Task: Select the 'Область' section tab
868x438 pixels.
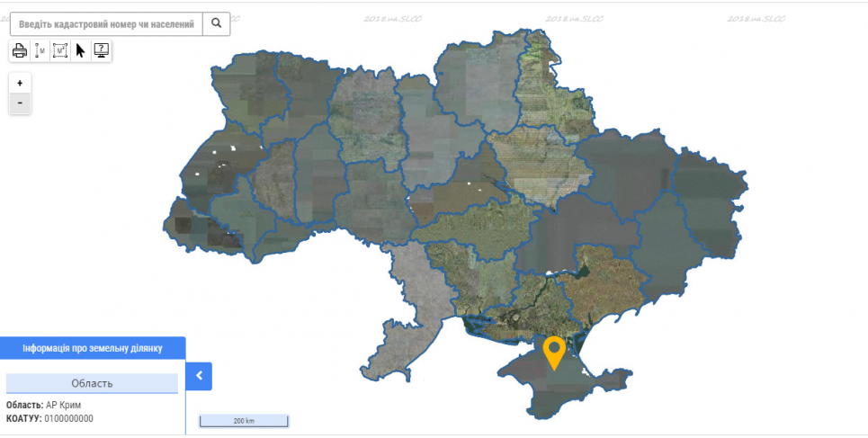Action: [92, 383]
